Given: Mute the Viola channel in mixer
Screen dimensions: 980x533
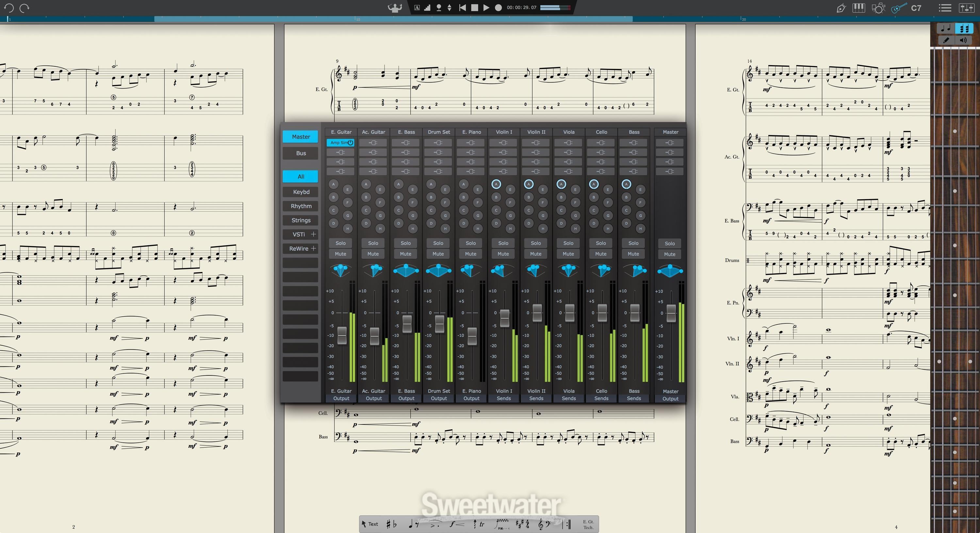Looking at the screenshot, I should pyautogui.click(x=568, y=253).
